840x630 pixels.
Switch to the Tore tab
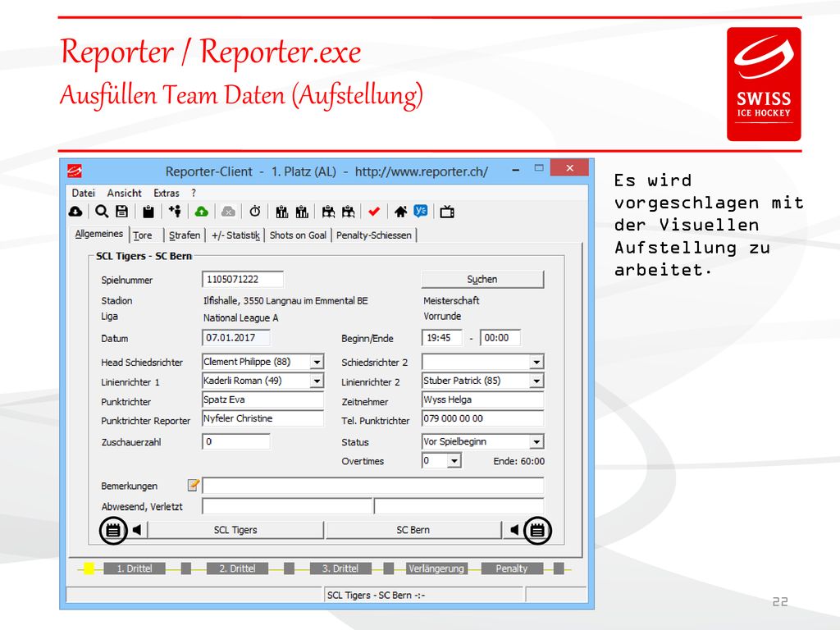tap(143, 235)
